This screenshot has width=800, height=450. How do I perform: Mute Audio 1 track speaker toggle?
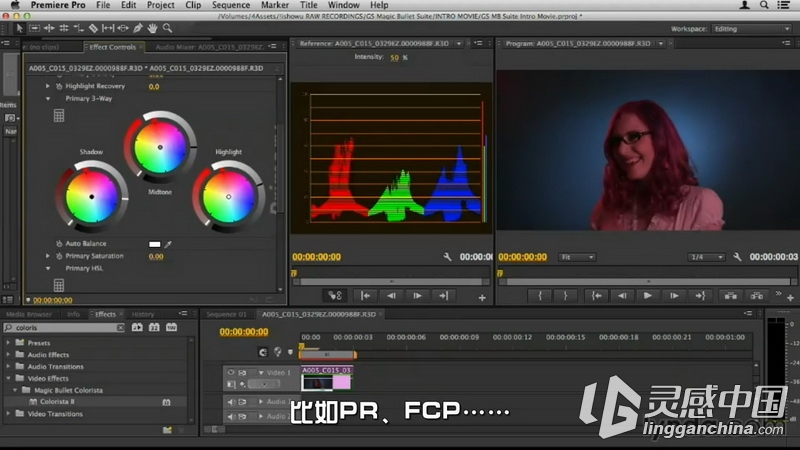coord(231,402)
